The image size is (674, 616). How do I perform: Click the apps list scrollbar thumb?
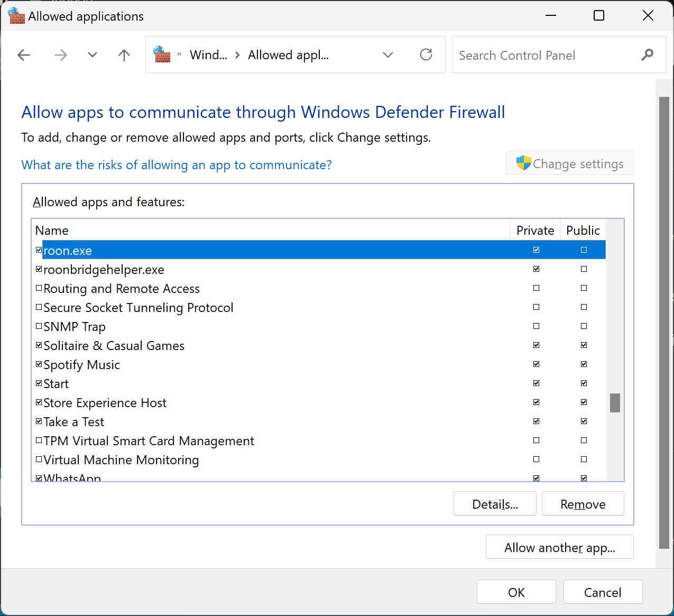[x=615, y=402]
